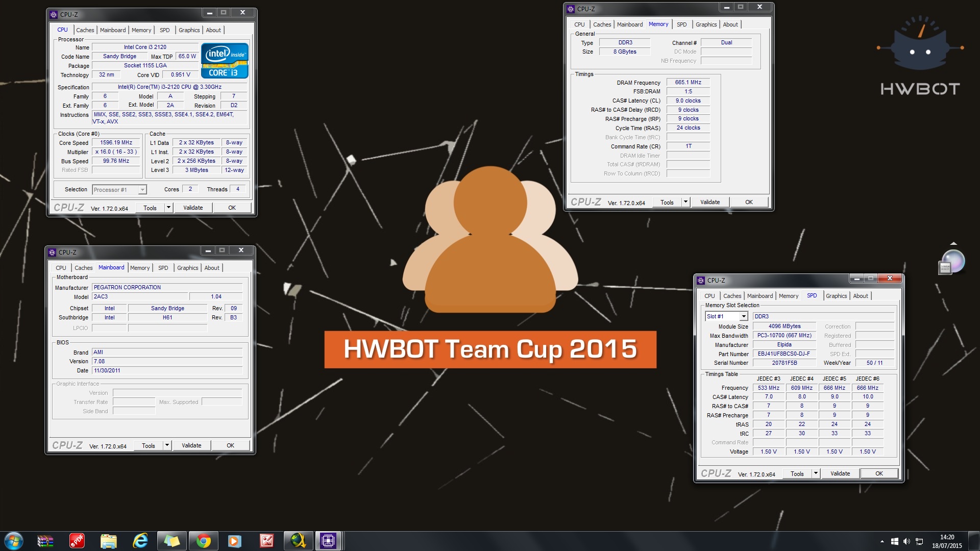This screenshot has height=551, width=980.
Task: Click the round desktop gadget orb at right
Action: pyautogui.click(x=952, y=261)
